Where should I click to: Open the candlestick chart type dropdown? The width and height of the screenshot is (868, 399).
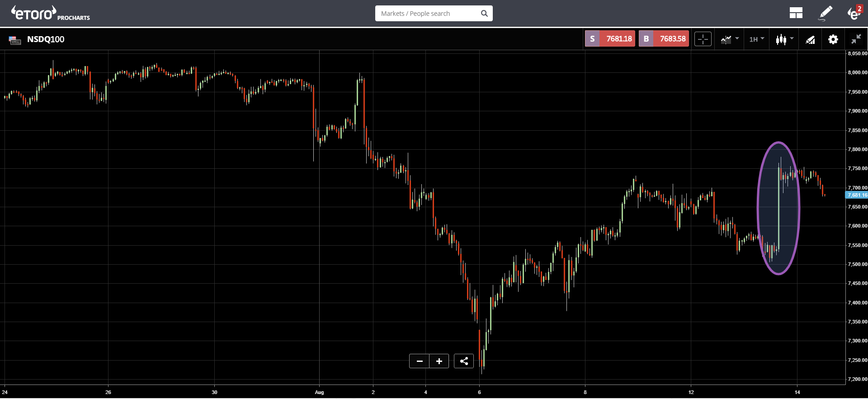784,39
